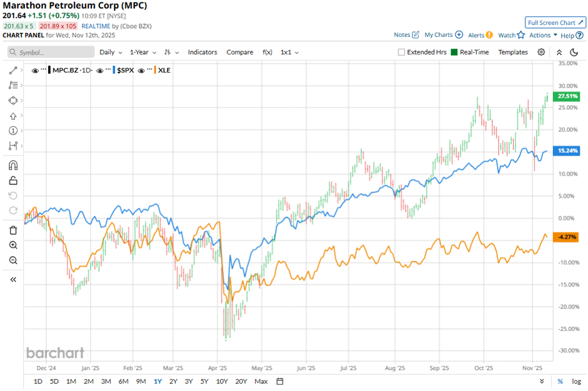Click the lock drawings icon
Viewport: 588px width, 391px height.
point(13,181)
